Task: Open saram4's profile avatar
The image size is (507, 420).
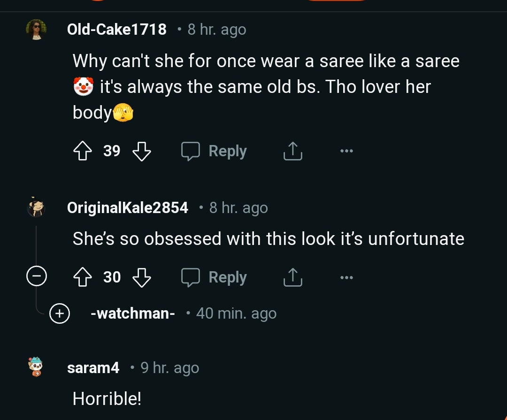Action: (37, 367)
